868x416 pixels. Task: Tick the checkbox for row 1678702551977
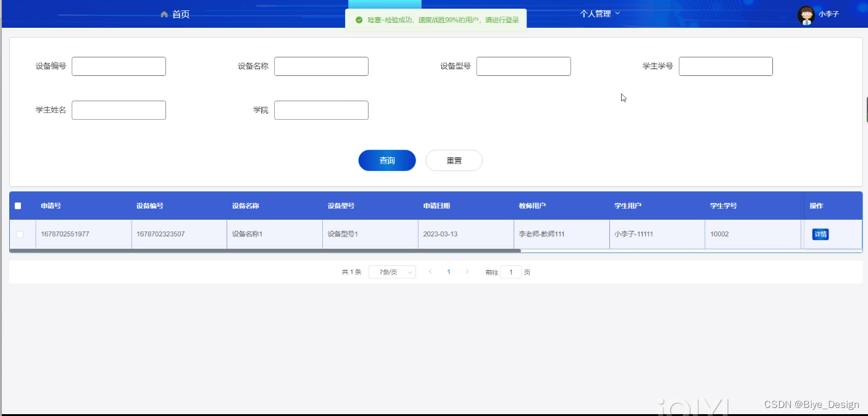coord(20,234)
